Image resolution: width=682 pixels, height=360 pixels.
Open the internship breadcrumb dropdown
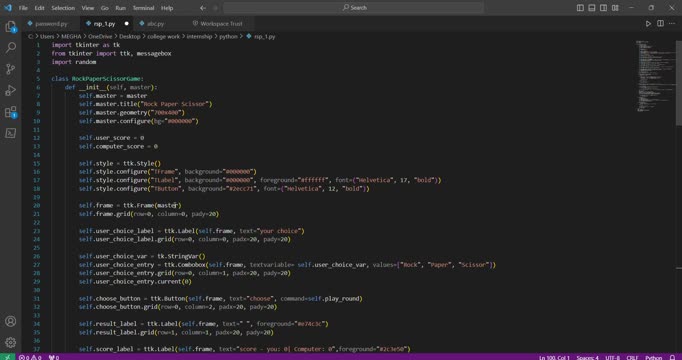point(199,37)
